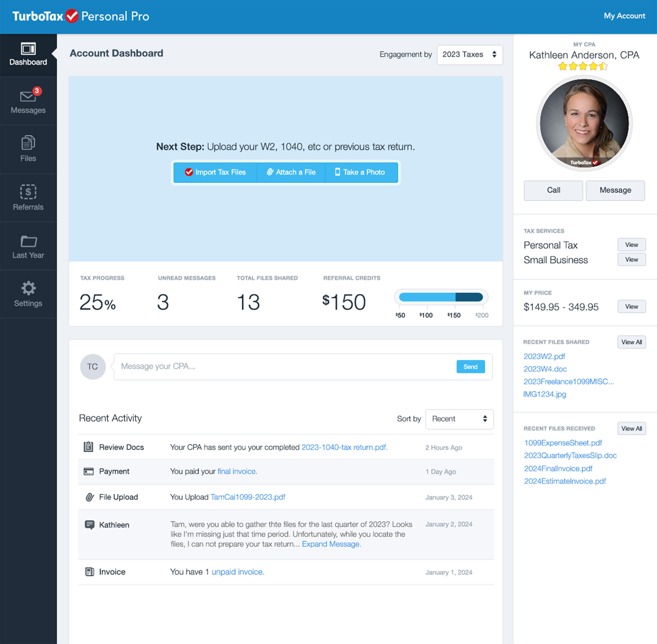Open the Files documents icon
This screenshot has width=657, height=644.
pos(28,143)
